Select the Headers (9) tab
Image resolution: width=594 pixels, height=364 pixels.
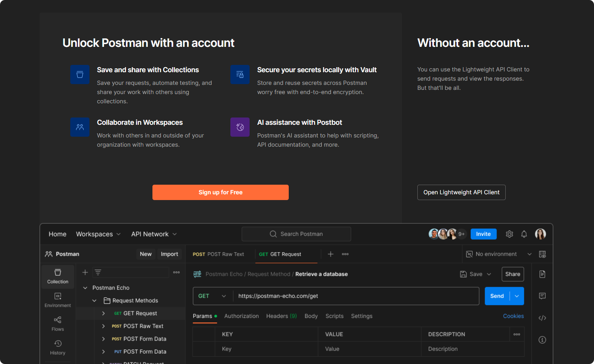coord(281,316)
